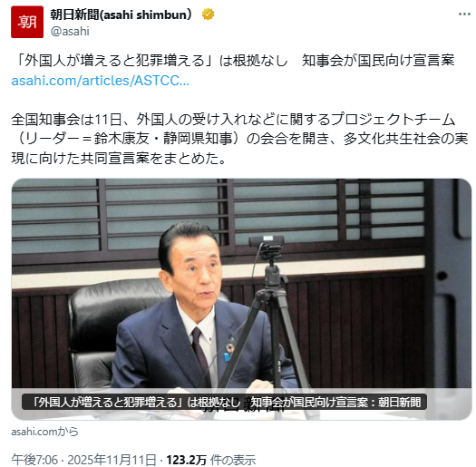This screenshot has width=476, height=467.
Task: Click the webcam on the tripod in the photo
Action: click(267, 243)
